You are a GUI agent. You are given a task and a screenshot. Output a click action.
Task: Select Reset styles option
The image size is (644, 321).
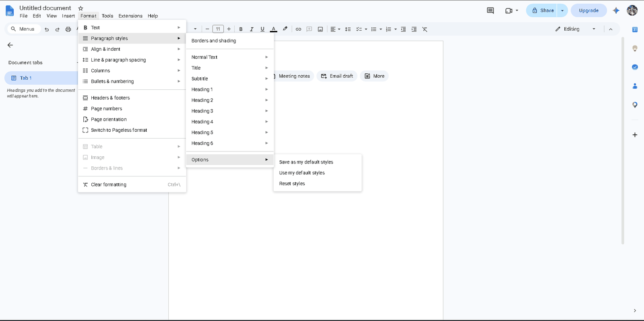pos(318,184)
